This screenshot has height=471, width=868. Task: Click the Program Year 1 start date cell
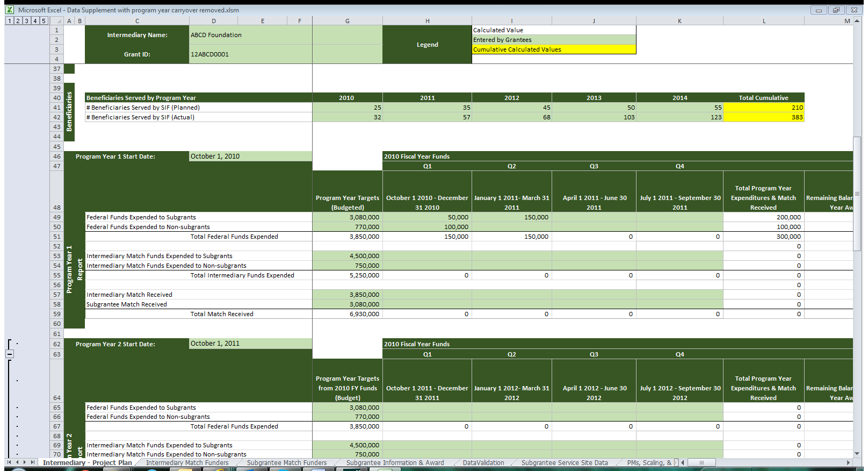[x=250, y=156]
